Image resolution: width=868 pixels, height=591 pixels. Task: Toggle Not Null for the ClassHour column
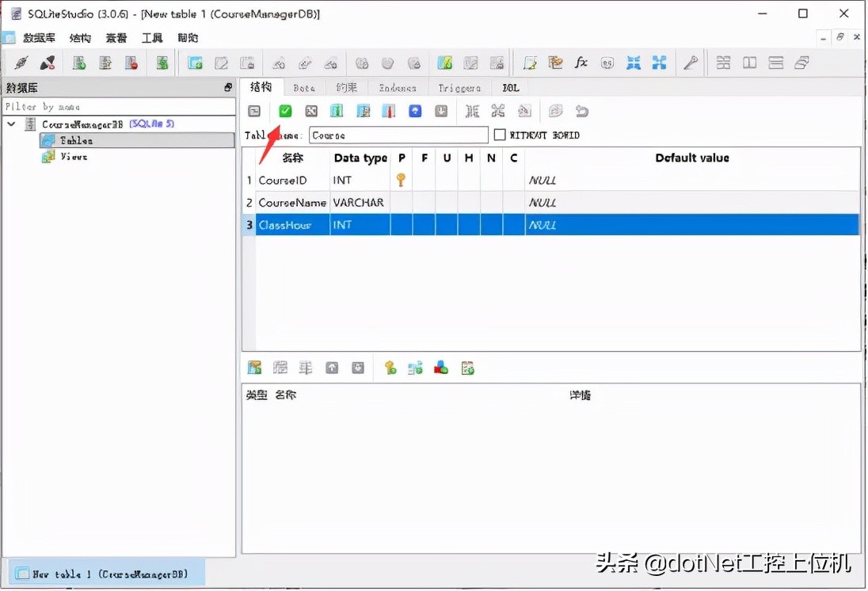(x=490, y=225)
